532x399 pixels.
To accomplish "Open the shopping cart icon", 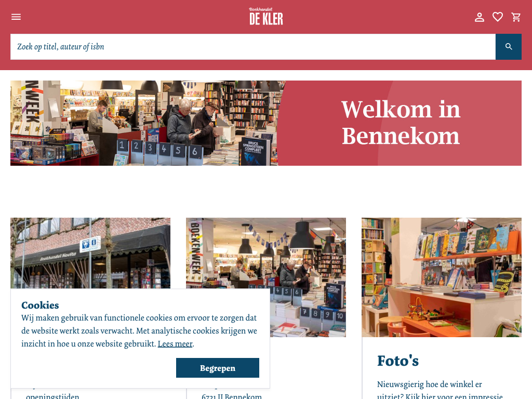I will point(516,17).
